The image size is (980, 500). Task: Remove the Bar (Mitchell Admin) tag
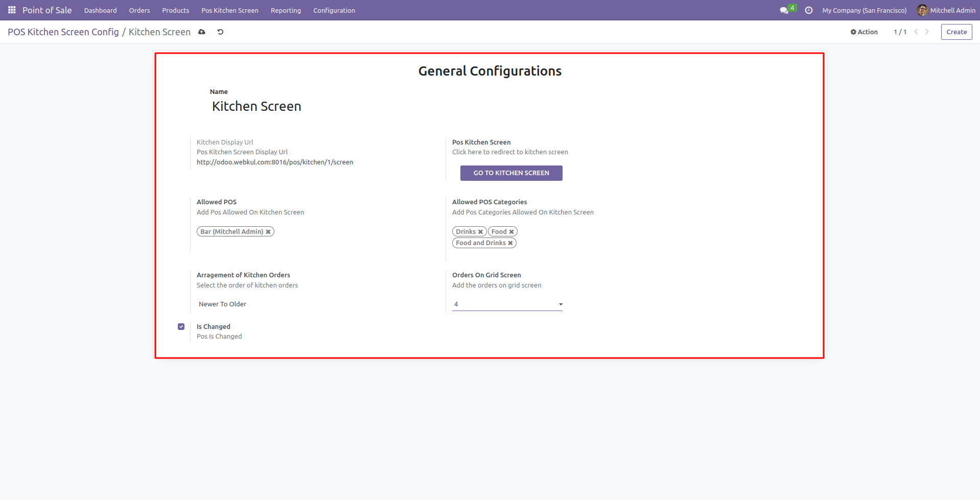[268, 232]
